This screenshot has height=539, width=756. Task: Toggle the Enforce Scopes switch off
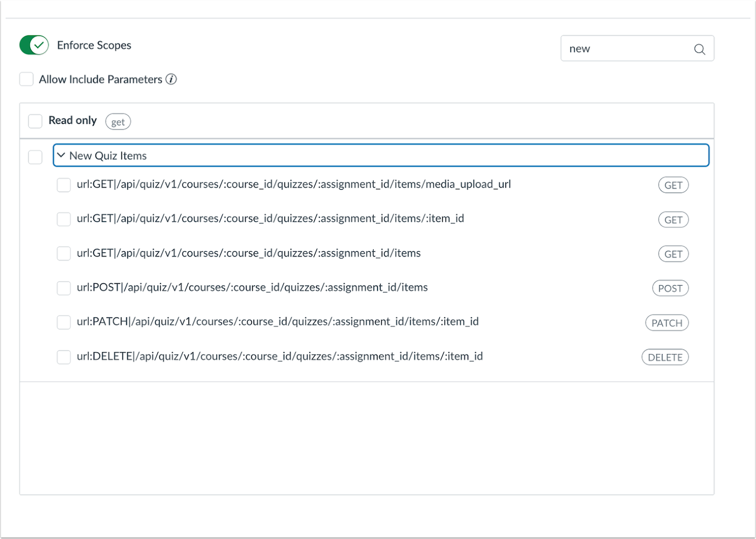pos(34,45)
